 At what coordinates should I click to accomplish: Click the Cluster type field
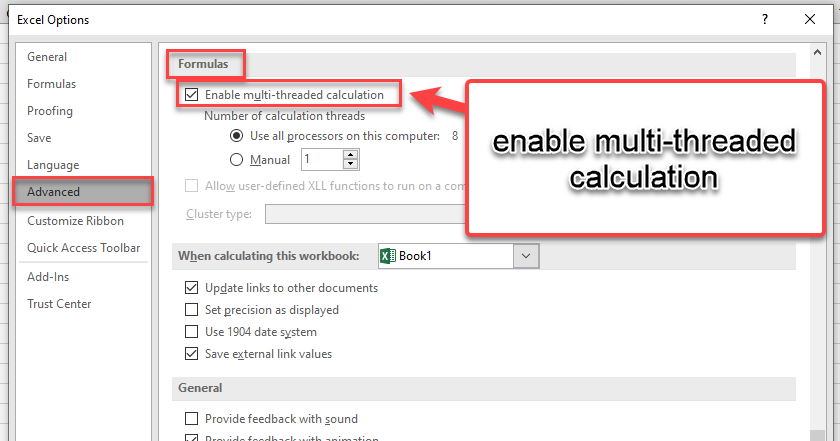[x=365, y=214]
